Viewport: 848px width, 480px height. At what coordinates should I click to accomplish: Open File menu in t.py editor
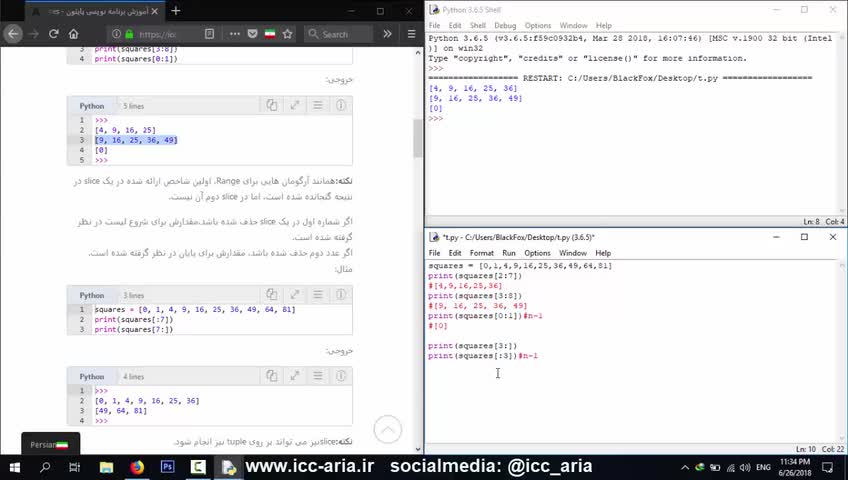point(434,253)
